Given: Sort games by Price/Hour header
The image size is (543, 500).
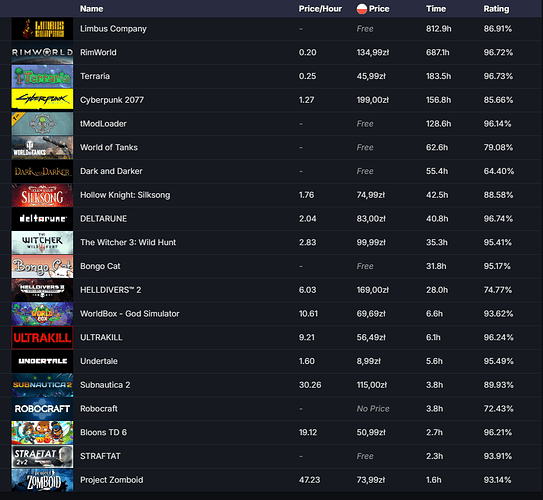Looking at the screenshot, I should [x=320, y=9].
